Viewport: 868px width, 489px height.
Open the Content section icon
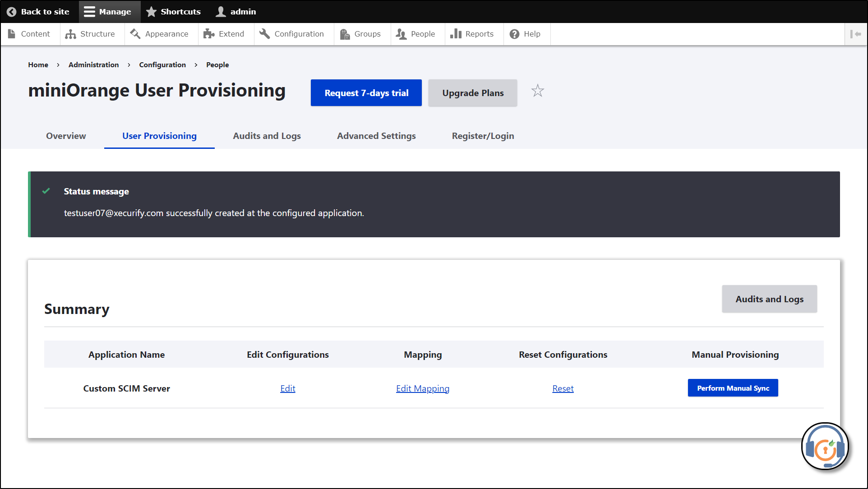[12, 33]
